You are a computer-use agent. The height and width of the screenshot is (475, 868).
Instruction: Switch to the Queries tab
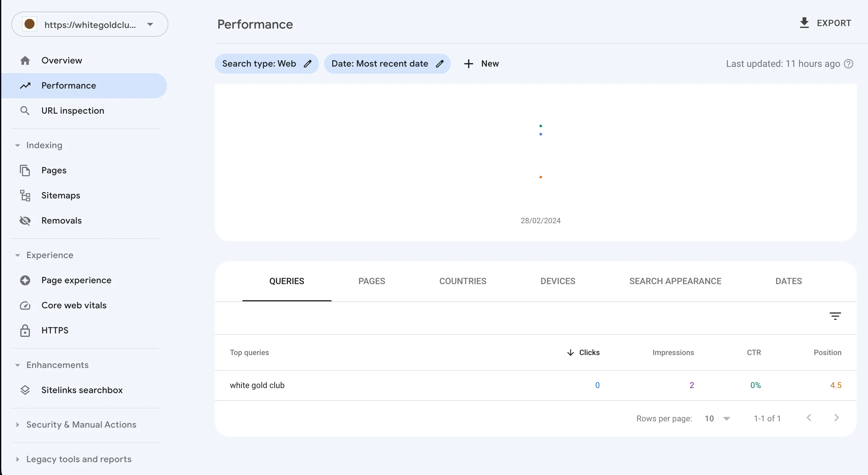coord(286,281)
